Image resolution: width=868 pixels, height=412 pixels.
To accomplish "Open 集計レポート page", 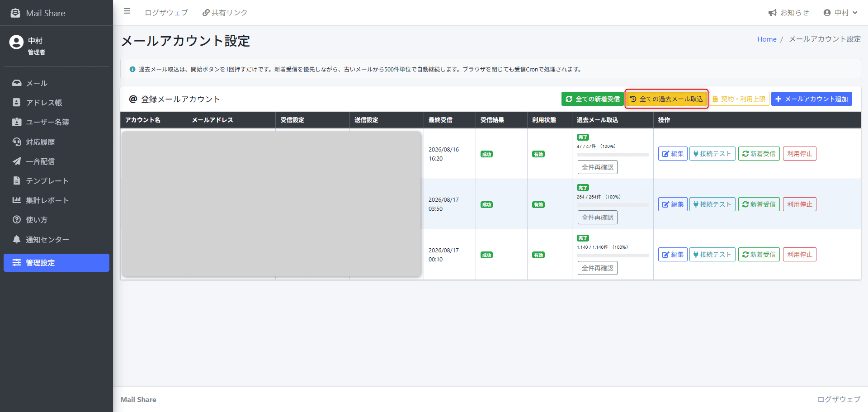I will tap(57, 200).
